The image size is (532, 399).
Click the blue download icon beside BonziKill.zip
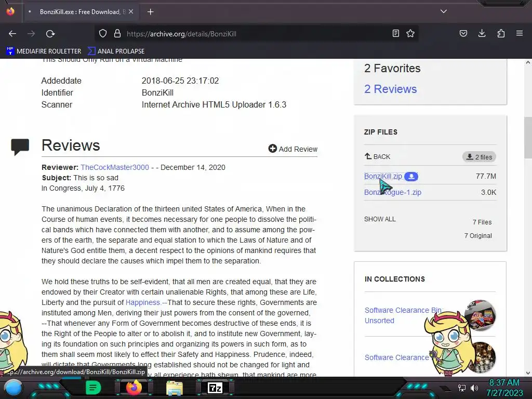point(411,177)
